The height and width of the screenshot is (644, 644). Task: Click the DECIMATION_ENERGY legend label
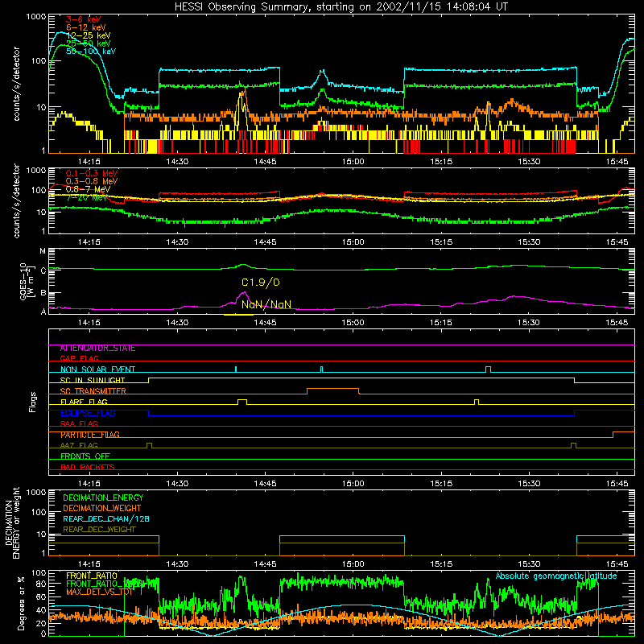point(103,497)
